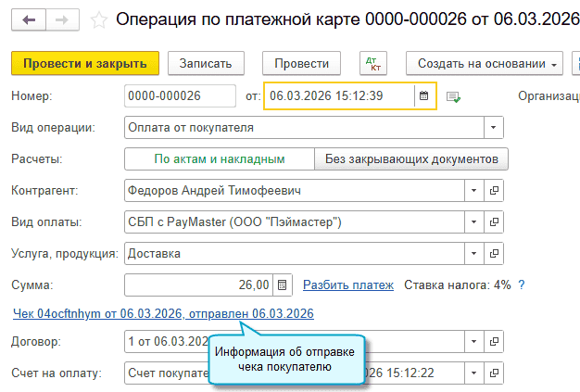
Task: Expand Вид операции dropdown list
Action: [495, 128]
